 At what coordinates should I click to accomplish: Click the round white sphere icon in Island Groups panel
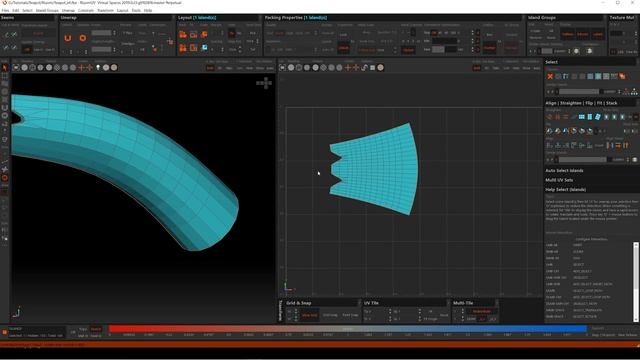(576, 51)
